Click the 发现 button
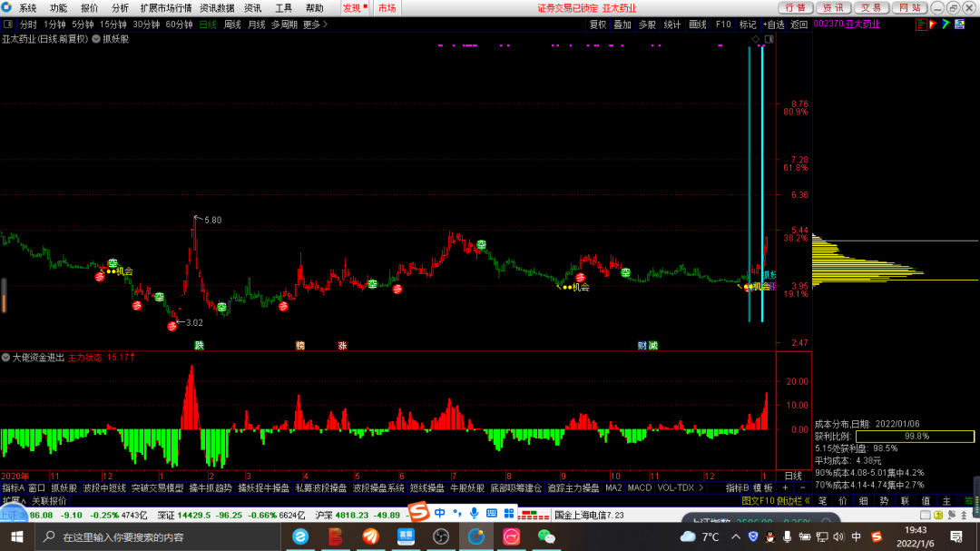 click(355, 8)
